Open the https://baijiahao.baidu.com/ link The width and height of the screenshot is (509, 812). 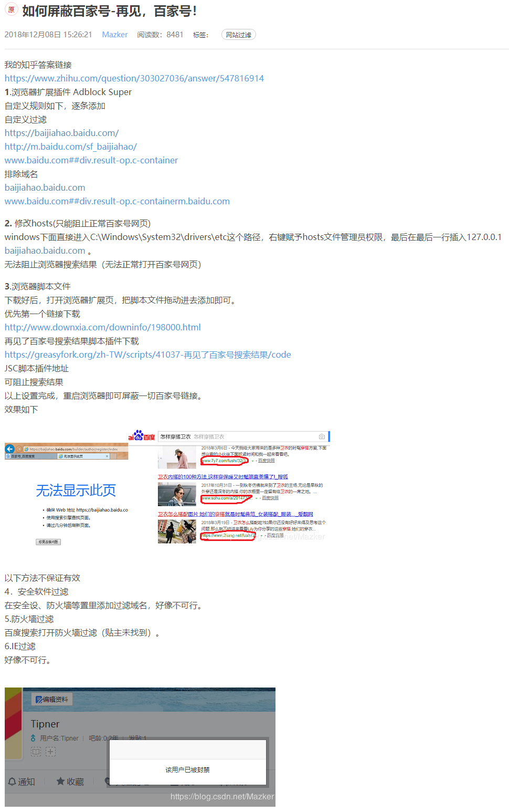coord(61,133)
